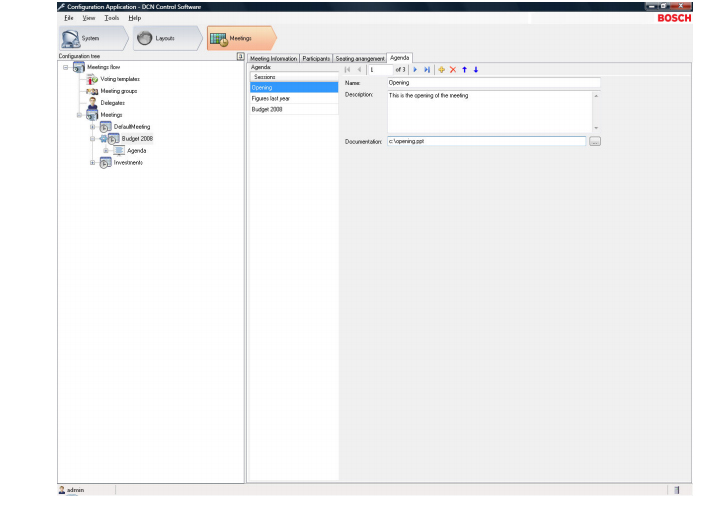Click the Name input field
Image resolution: width=721 pixels, height=506 pixels.
point(492,83)
